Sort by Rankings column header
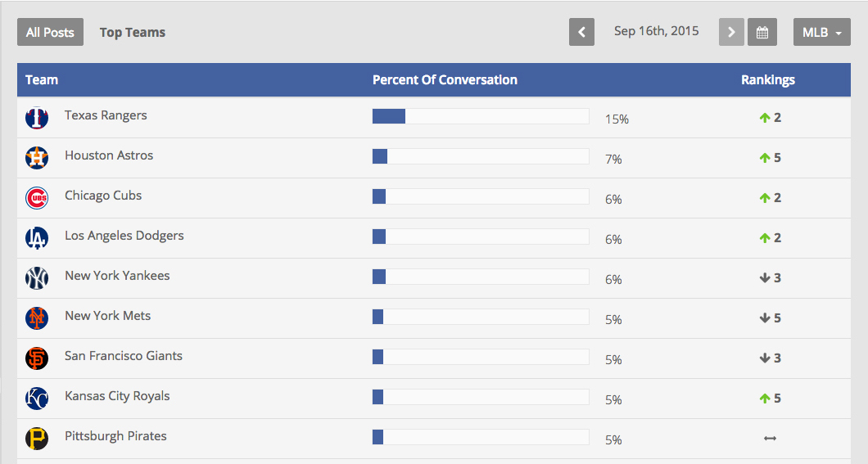The height and width of the screenshot is (464, 868). 767,80
